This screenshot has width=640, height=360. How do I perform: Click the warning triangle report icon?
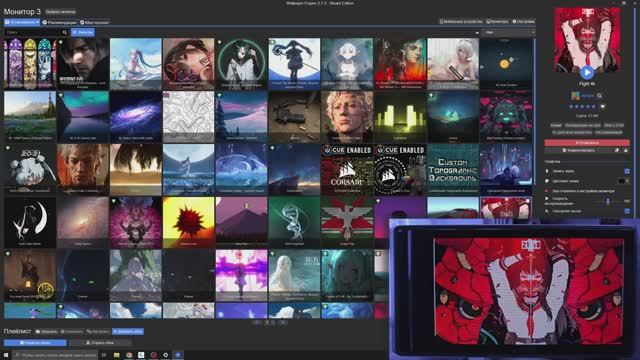(x=626, y=151)
